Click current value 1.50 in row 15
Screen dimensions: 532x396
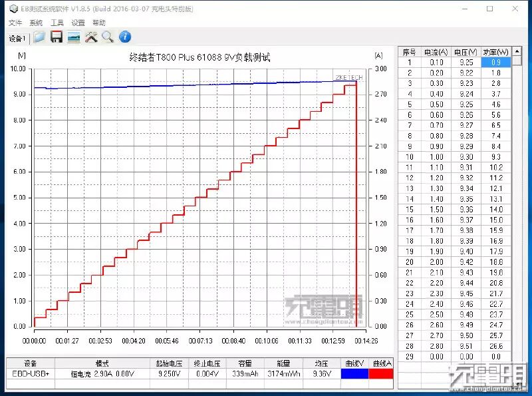click(436, 210)
